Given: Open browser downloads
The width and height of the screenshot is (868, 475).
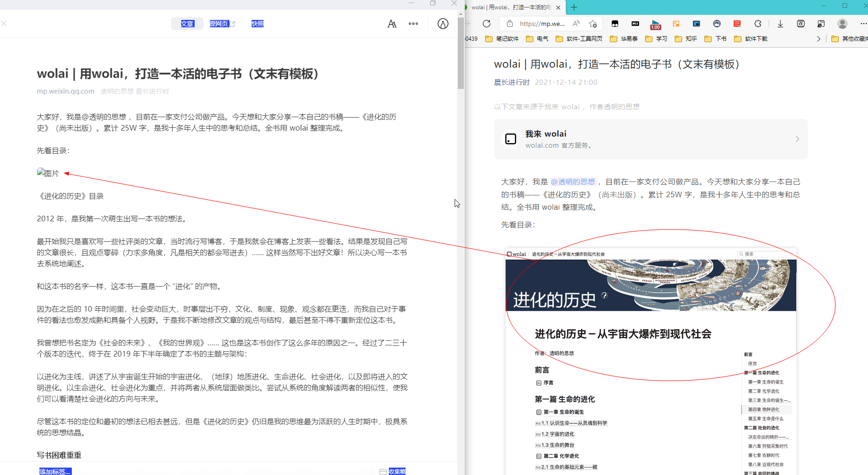Looking at the screenshot, I should click(x=780, y=24).
